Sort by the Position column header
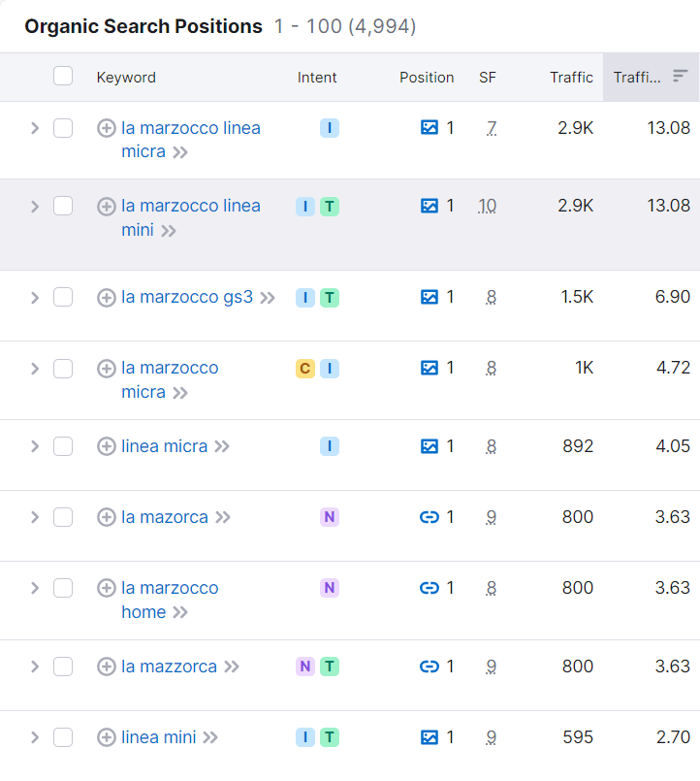700x781 pixels. point(427,78)
